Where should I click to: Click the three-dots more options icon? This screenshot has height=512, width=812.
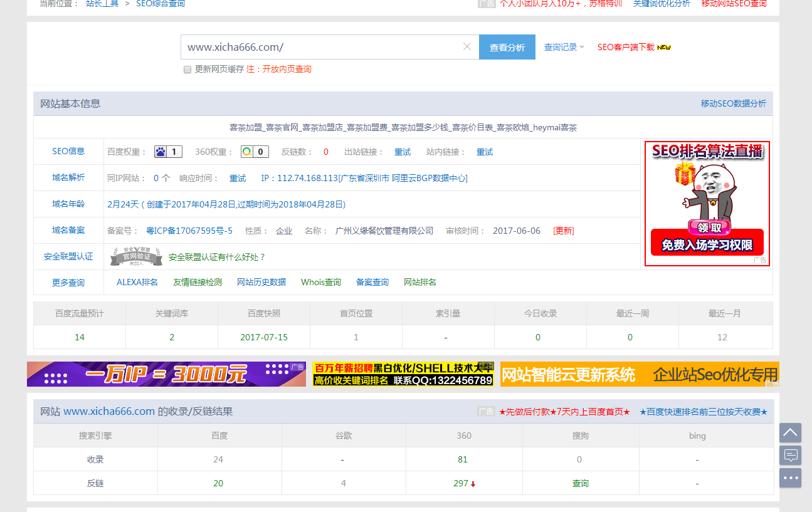790,478
